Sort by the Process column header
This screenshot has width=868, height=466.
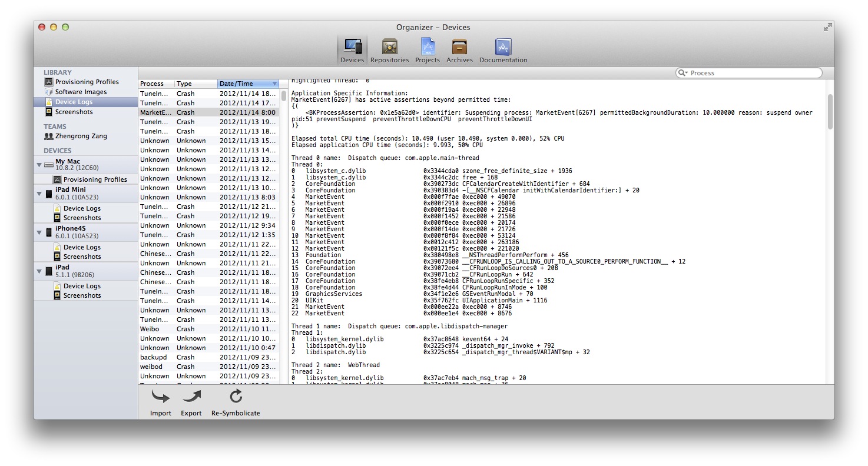click(156, 84)
